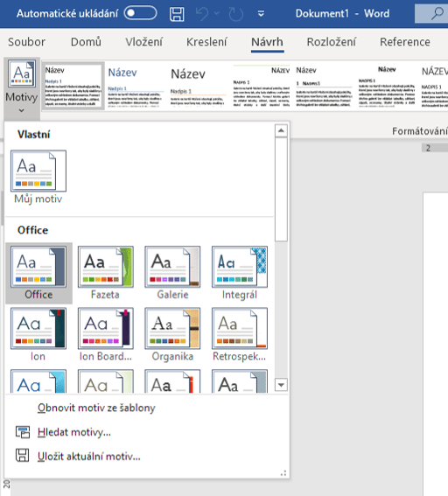Open the Soubor menu tab

(x=26, y=42)
